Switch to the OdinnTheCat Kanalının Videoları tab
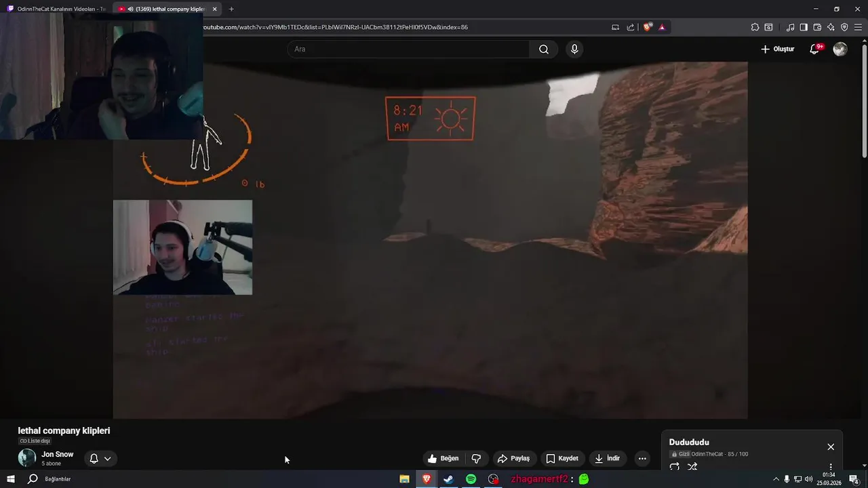This screenshot has height=488, width=868. [x=56, y=9]
